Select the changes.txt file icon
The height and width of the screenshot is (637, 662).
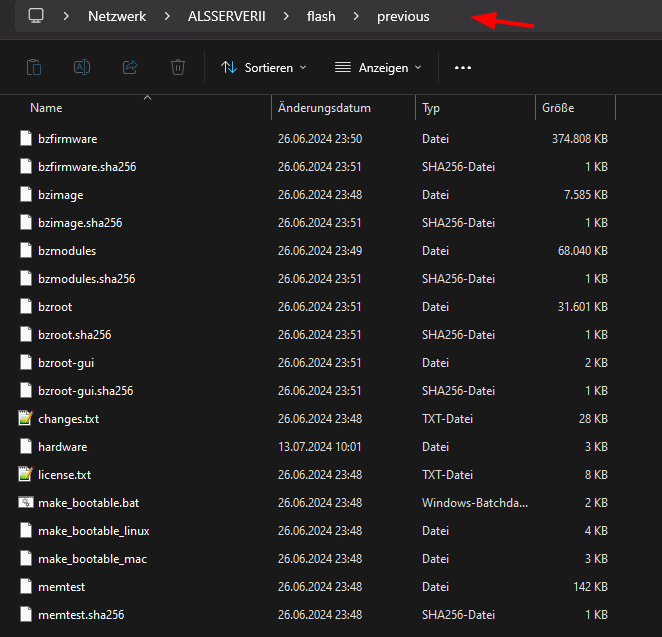(26, 418)
